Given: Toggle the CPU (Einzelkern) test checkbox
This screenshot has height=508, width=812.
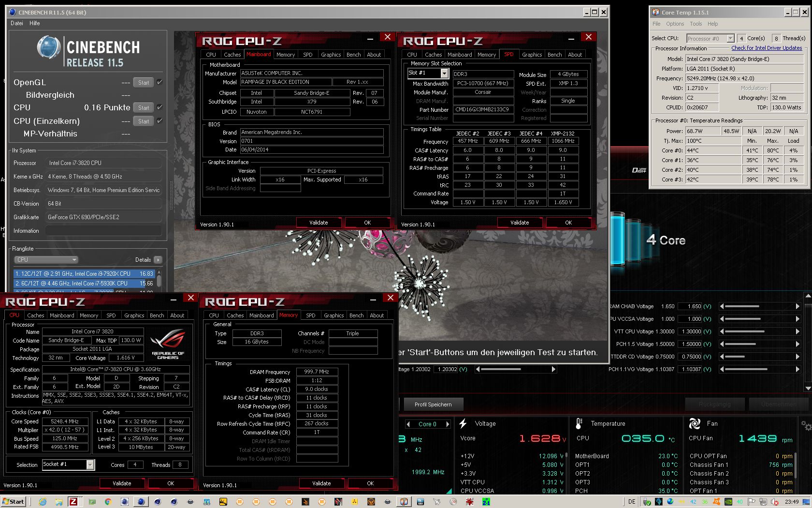Looking at the screenshot, I should pos(159,121).
